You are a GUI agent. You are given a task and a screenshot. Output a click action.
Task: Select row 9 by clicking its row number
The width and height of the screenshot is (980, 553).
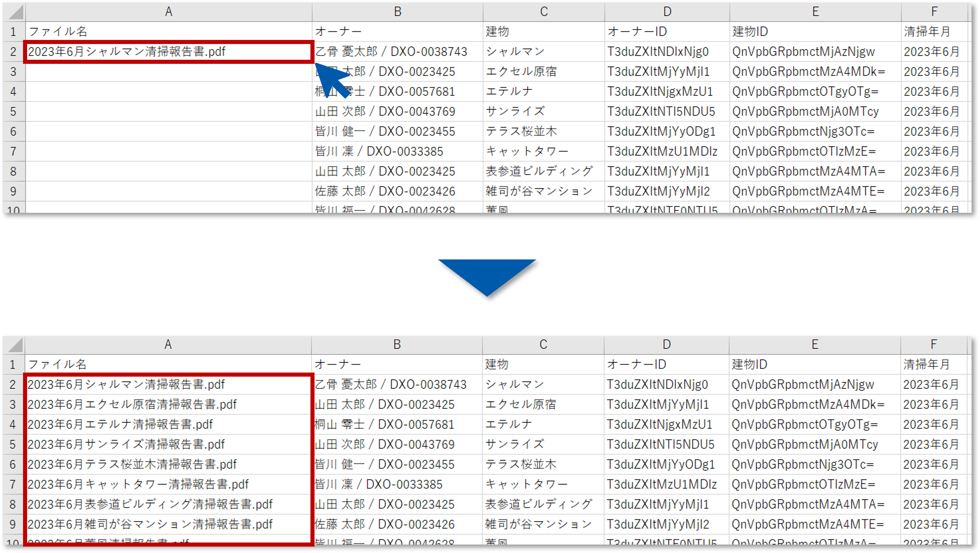pyautogui.click(x=13, y=191)
